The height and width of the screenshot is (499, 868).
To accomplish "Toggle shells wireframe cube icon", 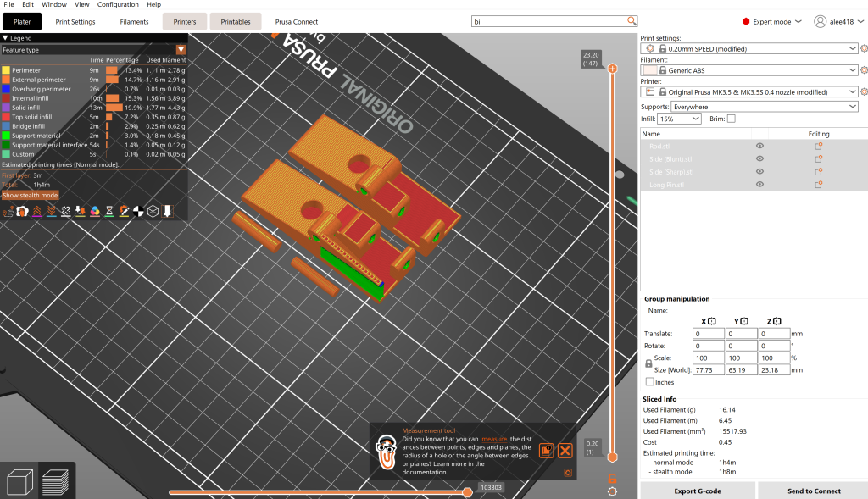I will click(x=153, y=211).
